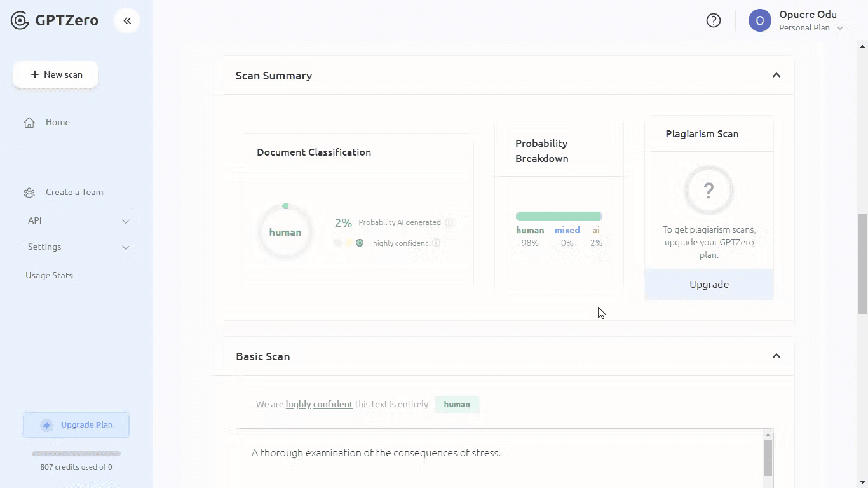
Task: Click the Create a Team people icon
Action: point(29,193)
